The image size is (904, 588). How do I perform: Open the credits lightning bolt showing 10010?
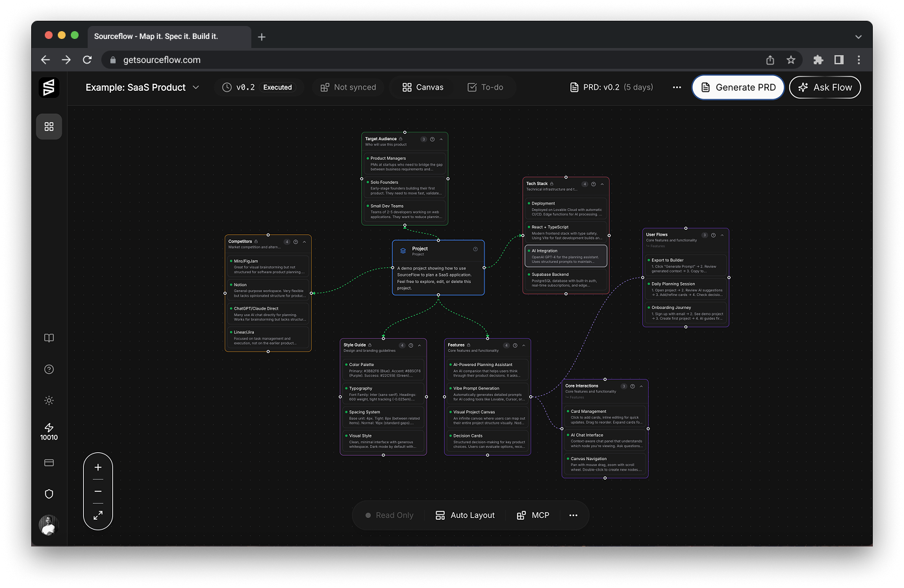[x=49, y=432]
